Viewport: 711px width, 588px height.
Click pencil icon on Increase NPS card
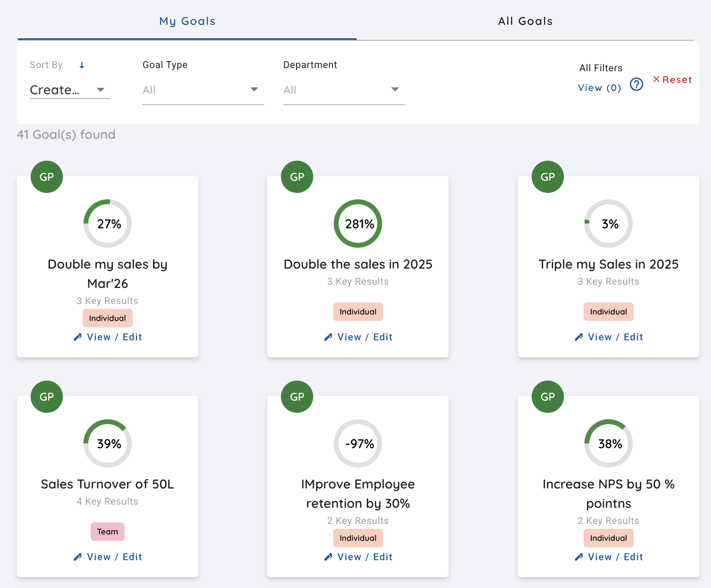click(x=579, y=557)
